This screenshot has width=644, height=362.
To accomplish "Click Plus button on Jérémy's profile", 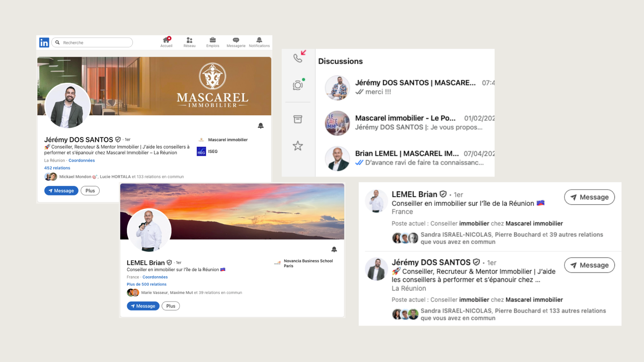I will pos(90,190).
